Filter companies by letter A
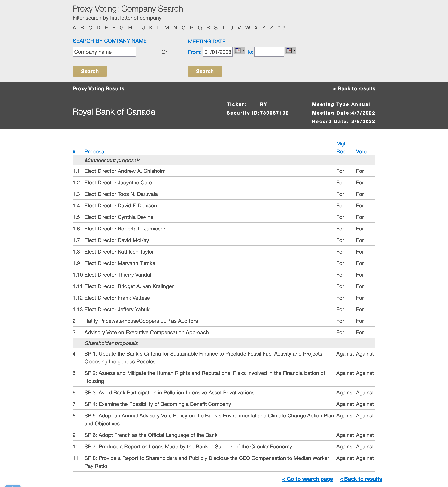 pyautogui.click(x=74, y=28)
